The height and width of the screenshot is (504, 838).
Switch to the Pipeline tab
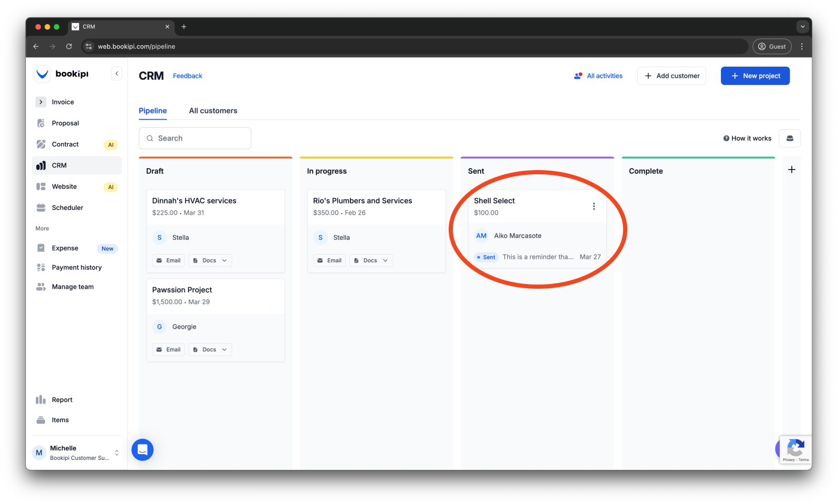pos(153,111)
